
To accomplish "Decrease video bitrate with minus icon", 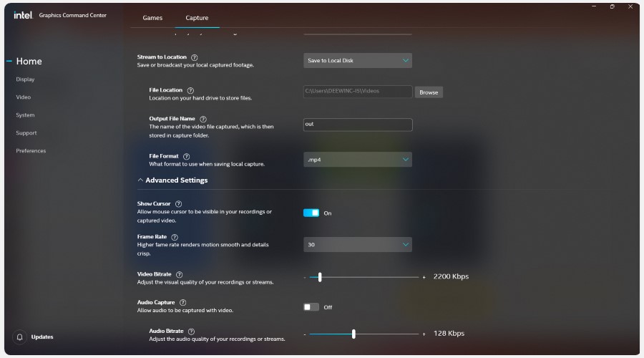I will [305, 277].
